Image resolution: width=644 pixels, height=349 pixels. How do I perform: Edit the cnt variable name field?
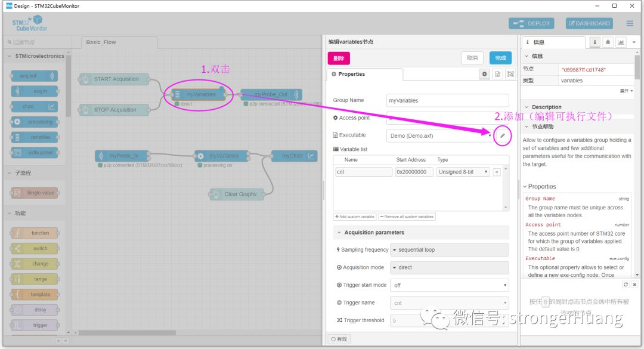[364, 172]
